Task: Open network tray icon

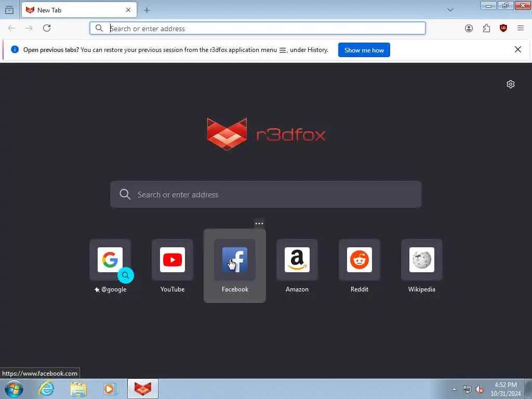Action: [467, 389]
